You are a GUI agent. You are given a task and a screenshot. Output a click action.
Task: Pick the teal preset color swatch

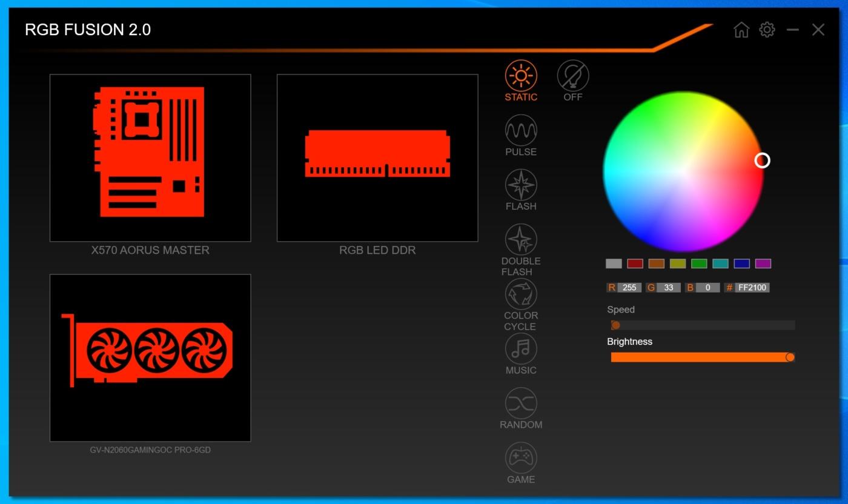[x=720, y=264]
